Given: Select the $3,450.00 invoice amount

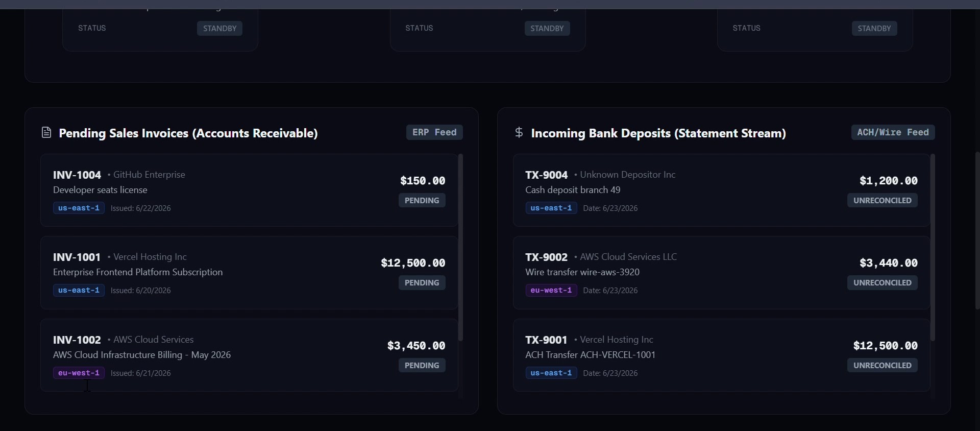Looking at the screenshot, I should tap(416, 346).
